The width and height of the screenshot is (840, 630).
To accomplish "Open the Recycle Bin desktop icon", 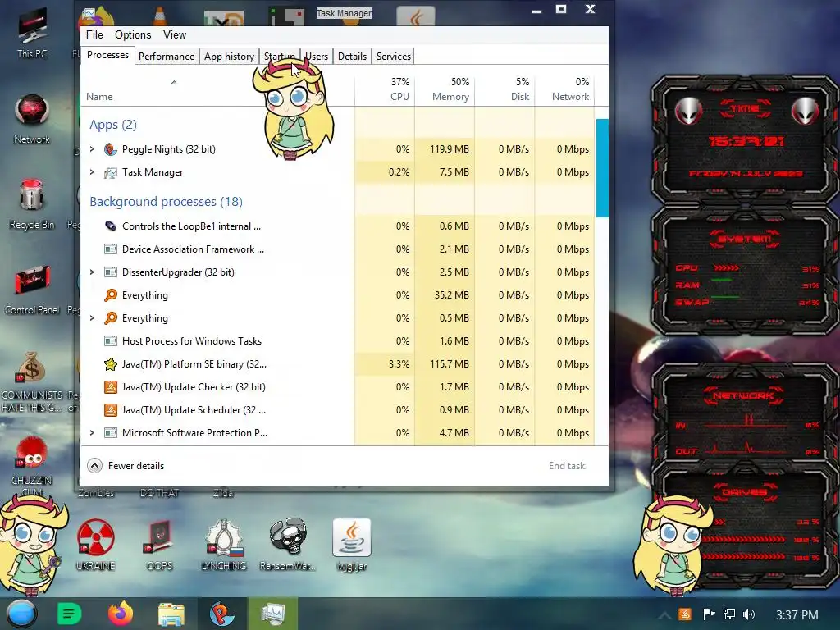I will pyautogui.click(x=32, y=204).
